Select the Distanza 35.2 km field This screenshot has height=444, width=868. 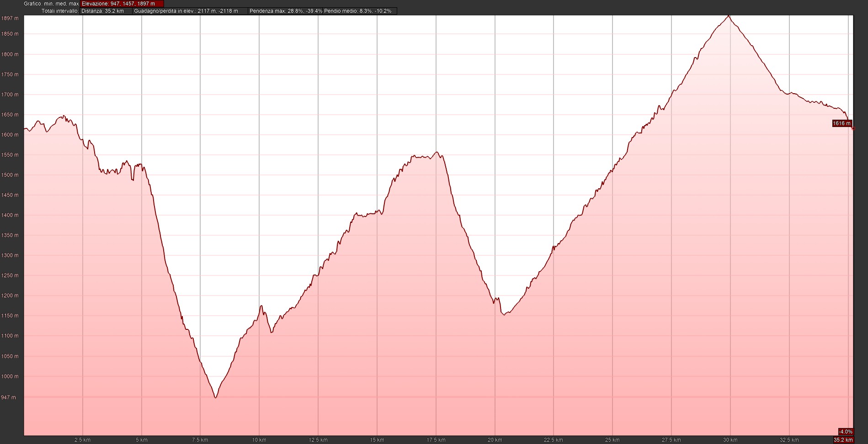point(106,11)
